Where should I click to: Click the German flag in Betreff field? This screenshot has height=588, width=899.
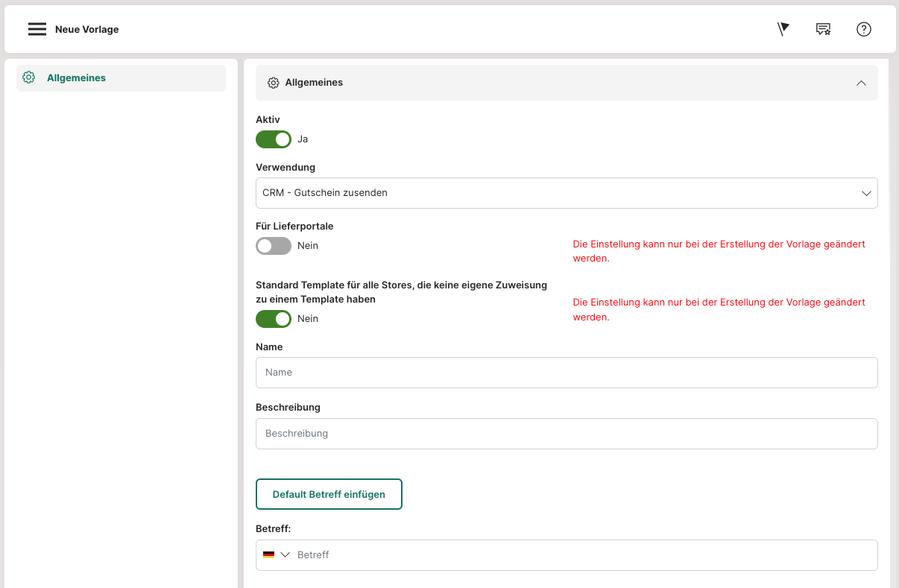(268, 554)
